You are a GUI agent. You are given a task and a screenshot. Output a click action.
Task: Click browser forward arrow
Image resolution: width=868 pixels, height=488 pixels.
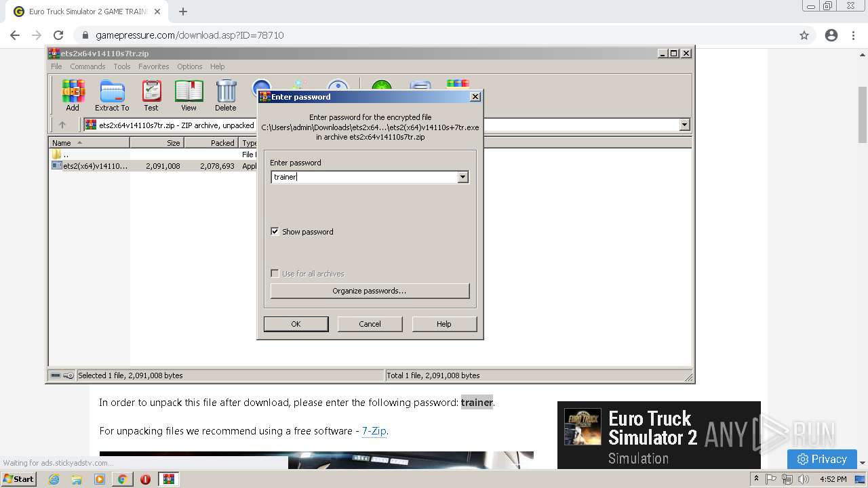pyautogui.click(x=37, y=35)
